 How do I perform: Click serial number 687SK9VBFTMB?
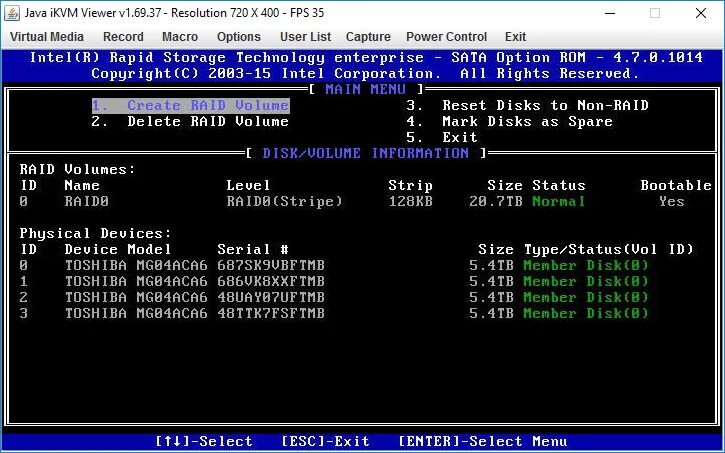[270, 265]
